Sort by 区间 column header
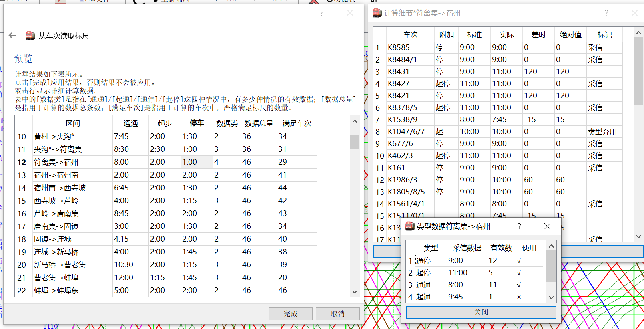The height and width of the screenshot is (329, 644). [x=73, y=123]
